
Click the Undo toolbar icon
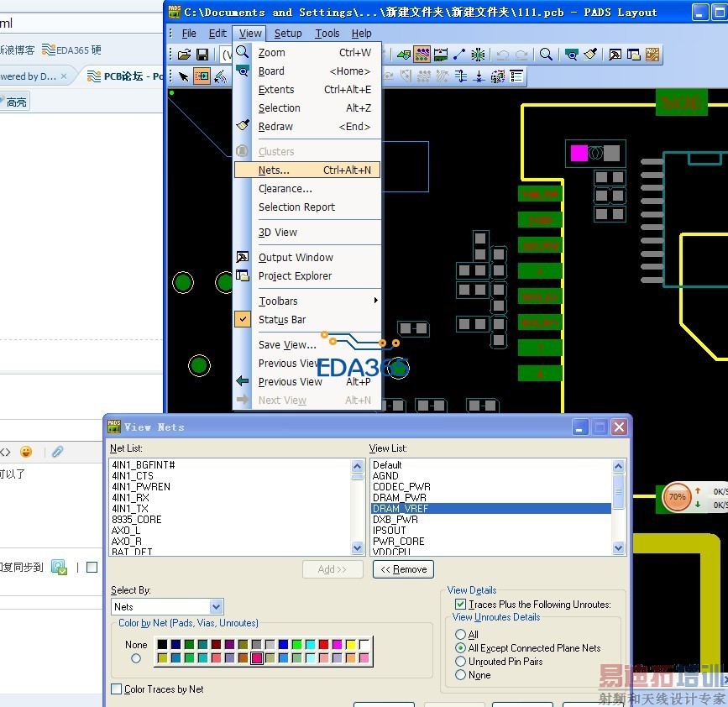point(502,55)
